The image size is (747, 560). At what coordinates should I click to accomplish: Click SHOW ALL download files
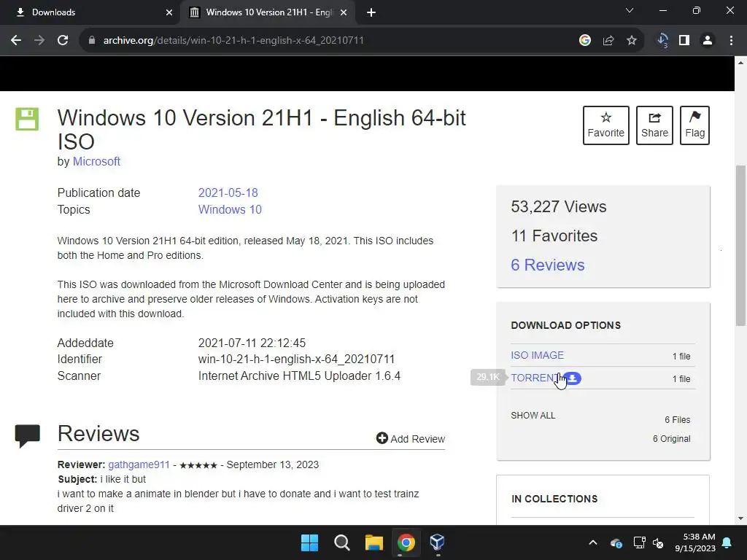coord(533,415)
